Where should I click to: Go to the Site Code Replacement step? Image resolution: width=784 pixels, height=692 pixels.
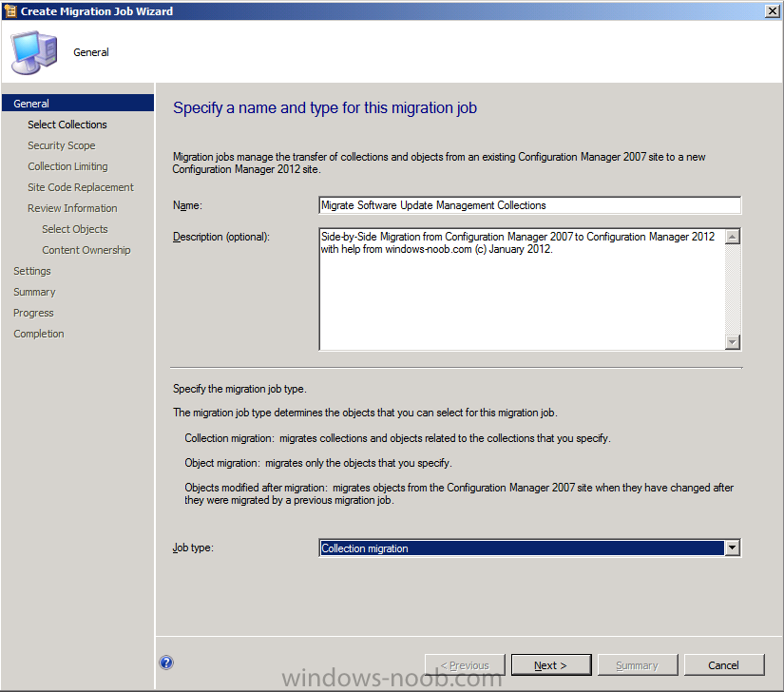[81, 187]
